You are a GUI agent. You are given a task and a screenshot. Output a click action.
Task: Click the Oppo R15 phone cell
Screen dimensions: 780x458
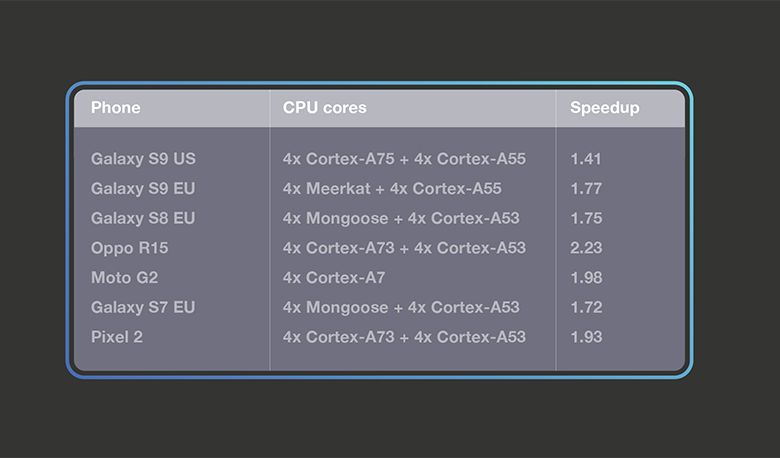pyautogui.click(x=128, y=248)
